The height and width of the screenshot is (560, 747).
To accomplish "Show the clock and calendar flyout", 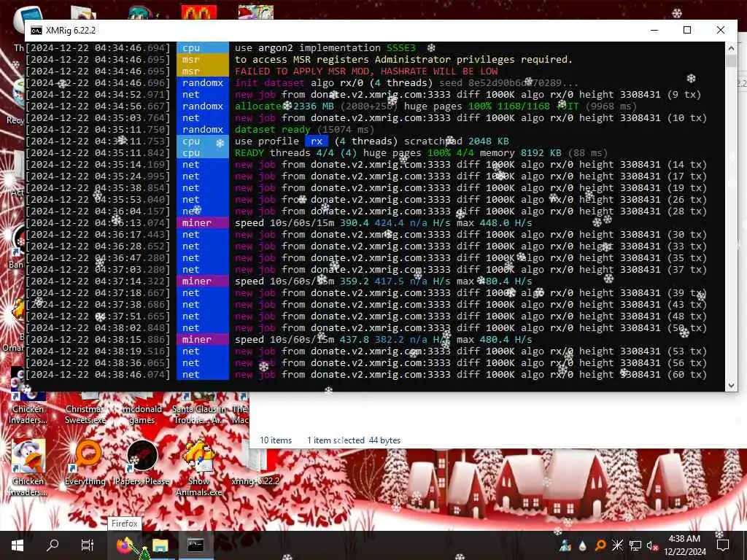I will pyautogui.click(x=684, y=545).
